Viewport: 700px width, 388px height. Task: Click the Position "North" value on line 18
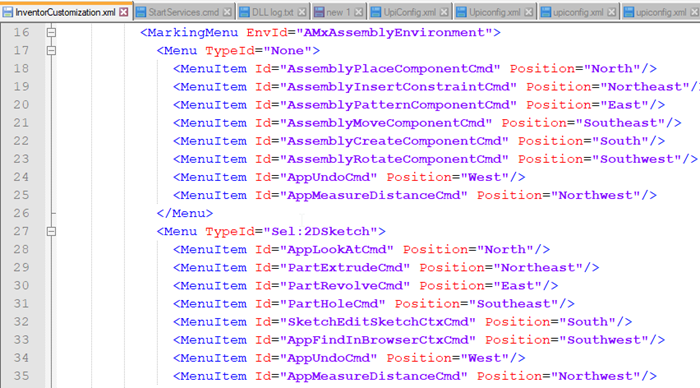612,68
